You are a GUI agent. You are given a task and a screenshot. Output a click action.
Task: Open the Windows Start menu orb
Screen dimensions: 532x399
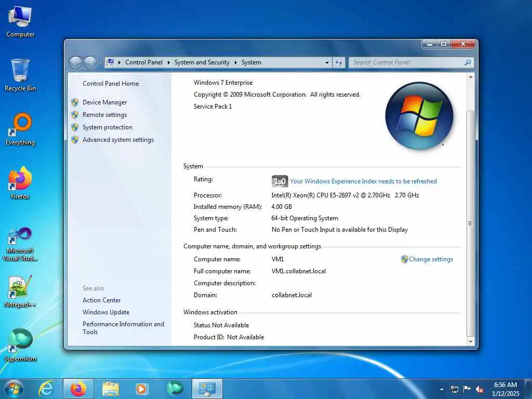click(x=14, y=389)
